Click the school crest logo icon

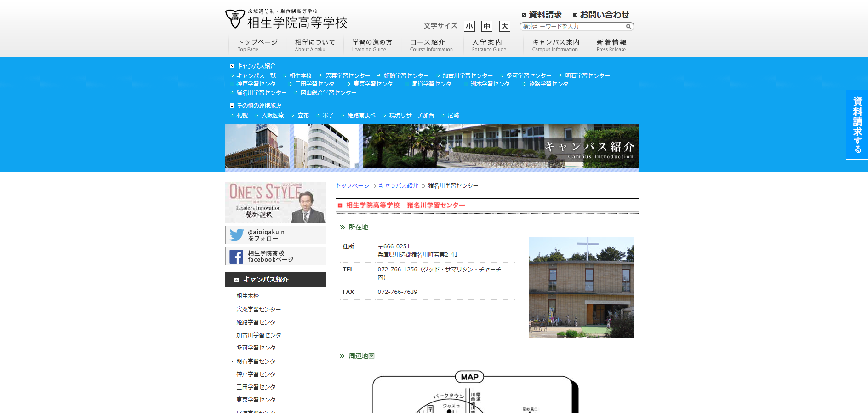coord(235,18)
